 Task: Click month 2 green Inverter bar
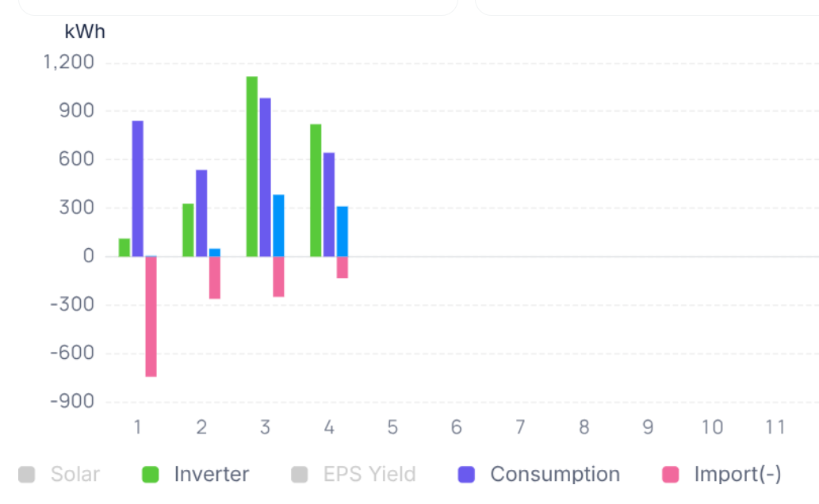point(188,230)
